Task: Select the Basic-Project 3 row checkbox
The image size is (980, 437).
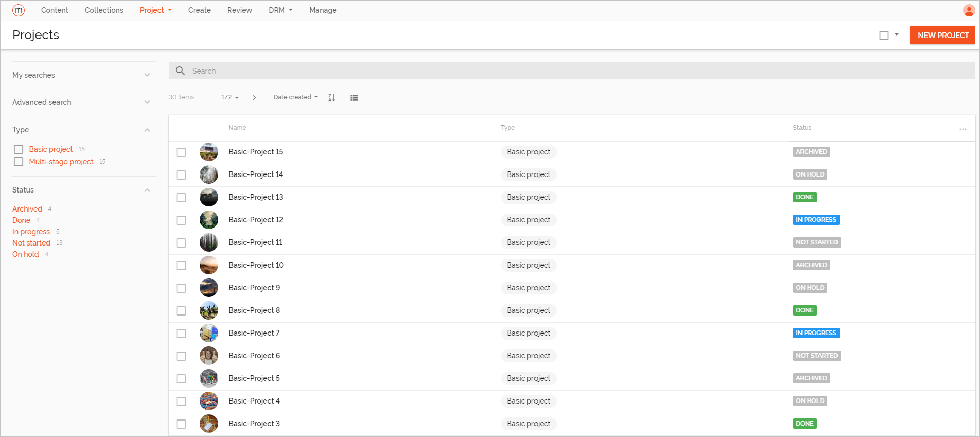Action: point(181,424)
